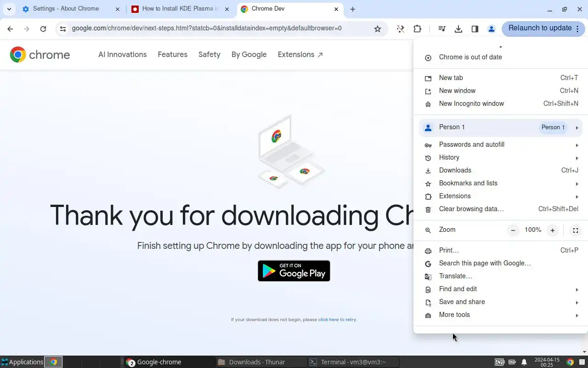588x368 pixels.
Task: Reload the current page
Action: point(43,29)
